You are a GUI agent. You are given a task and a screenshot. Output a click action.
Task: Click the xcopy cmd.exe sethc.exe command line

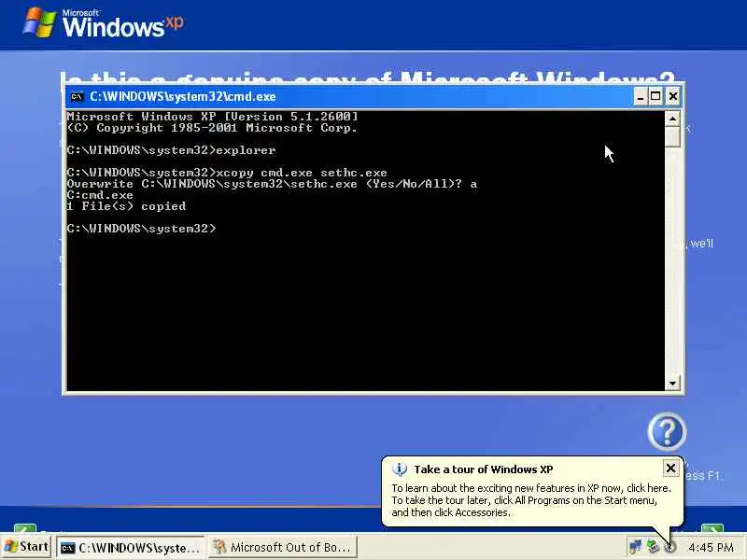point(227,173)
